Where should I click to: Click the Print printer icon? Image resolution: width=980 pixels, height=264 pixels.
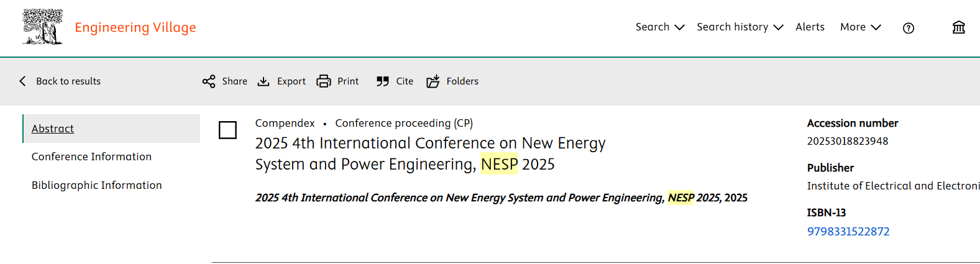[x=324, y=81]
